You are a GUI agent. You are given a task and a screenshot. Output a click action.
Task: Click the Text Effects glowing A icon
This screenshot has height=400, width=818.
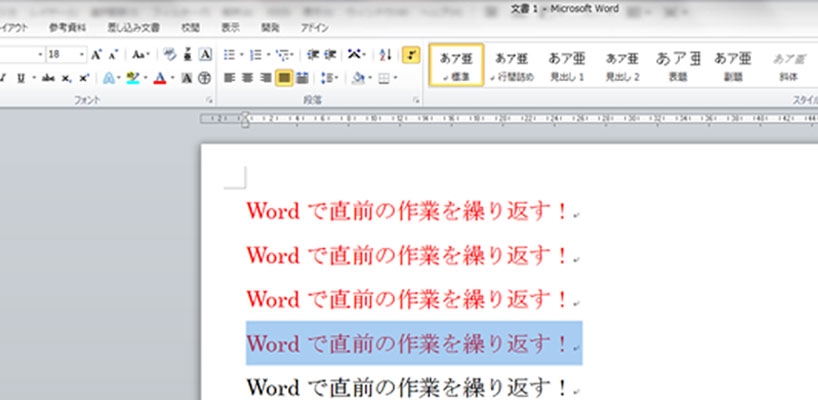pos(109,78)
